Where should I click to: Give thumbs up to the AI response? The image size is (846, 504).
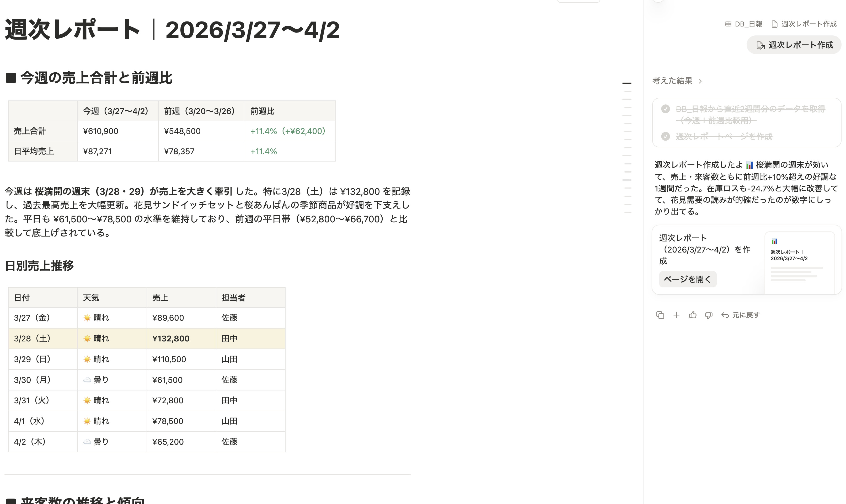(693, 315)
